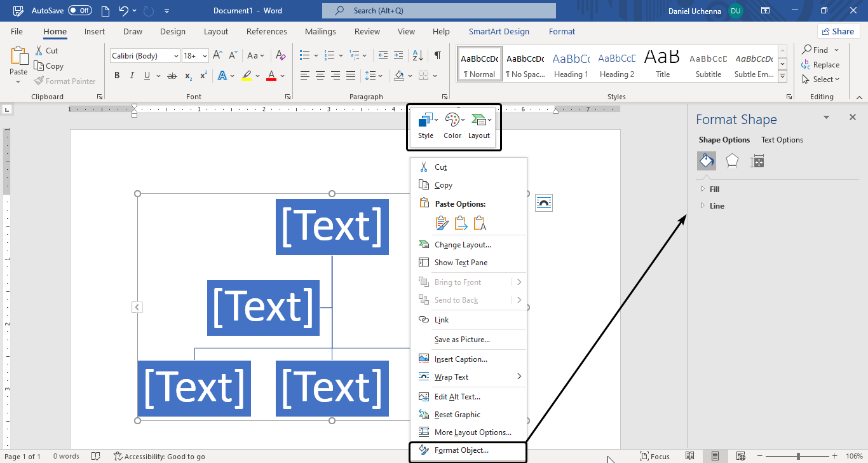
Task: Click the Replace button in Editing group
Action: (821, 64)
